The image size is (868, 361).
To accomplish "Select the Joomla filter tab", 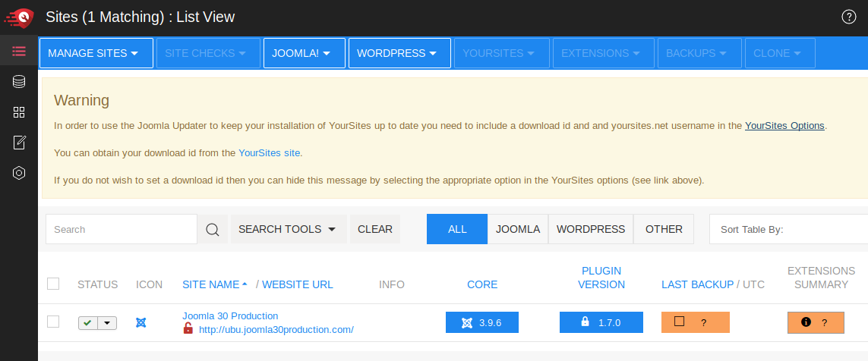I will click(518, 229).
